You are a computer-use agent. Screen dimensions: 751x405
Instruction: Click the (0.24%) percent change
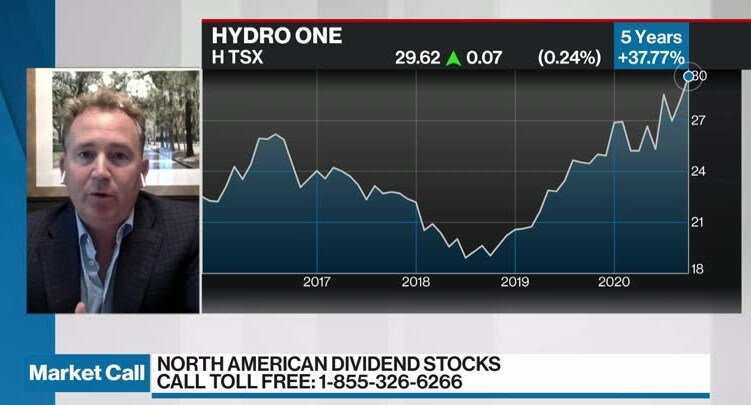(569, 58)
